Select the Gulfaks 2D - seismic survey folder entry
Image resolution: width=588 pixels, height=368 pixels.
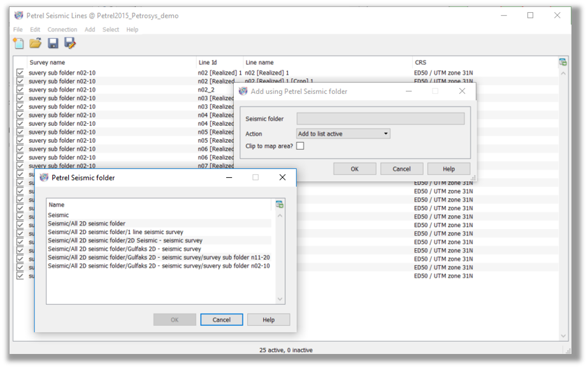click(124, 249)
